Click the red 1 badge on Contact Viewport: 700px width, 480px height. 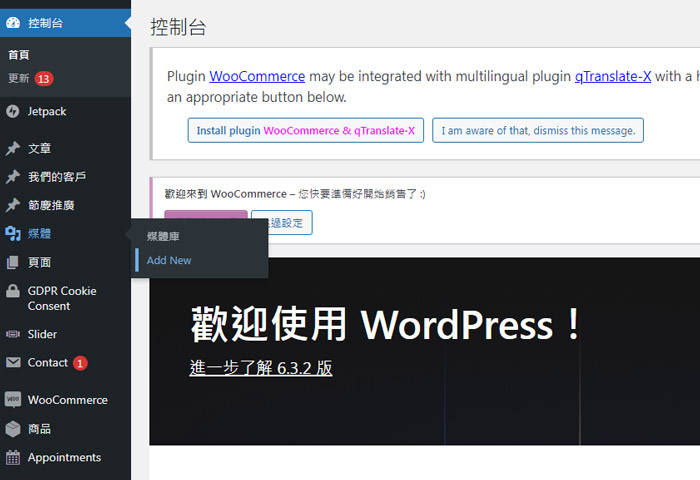point(80,363)
